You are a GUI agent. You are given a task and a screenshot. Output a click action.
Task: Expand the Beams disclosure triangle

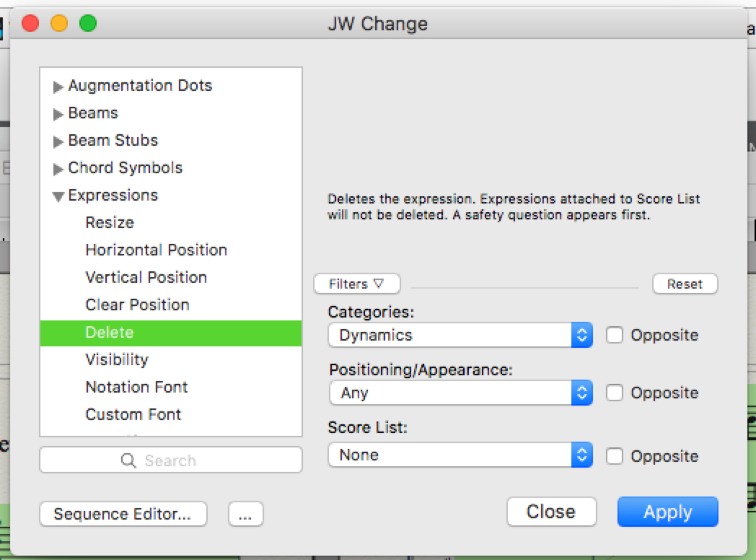click(x=58, y=114)
